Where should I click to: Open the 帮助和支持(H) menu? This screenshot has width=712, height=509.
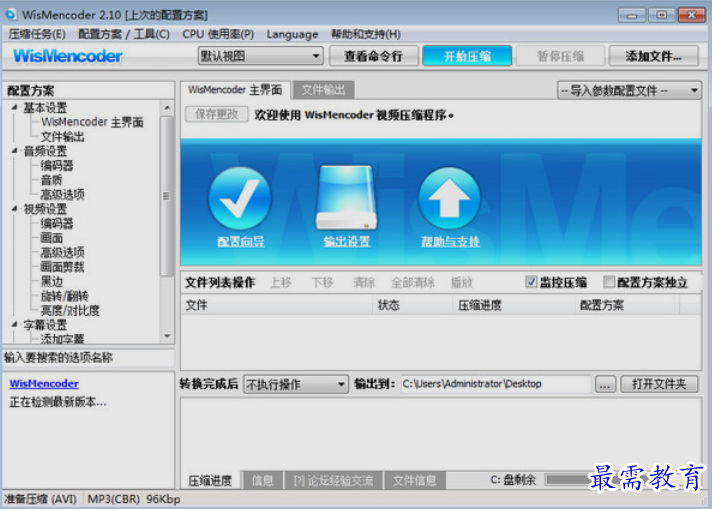pyautogui.click(x=366, y=34)
